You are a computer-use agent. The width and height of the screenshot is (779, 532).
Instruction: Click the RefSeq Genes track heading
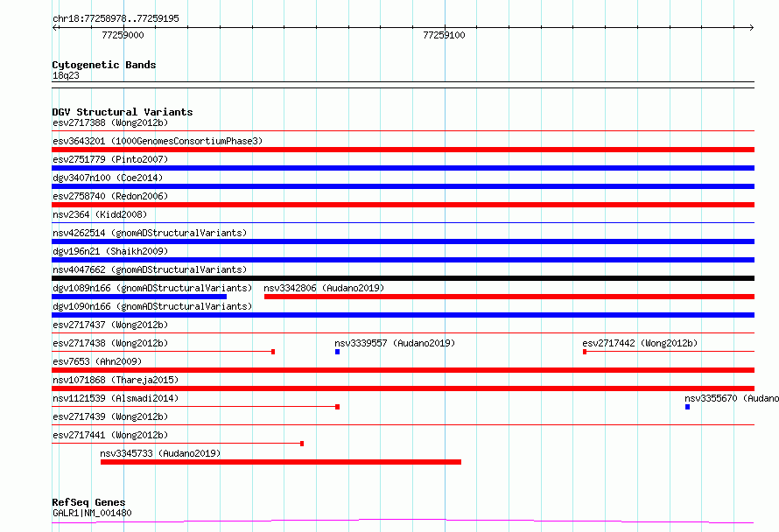(88, 502)
